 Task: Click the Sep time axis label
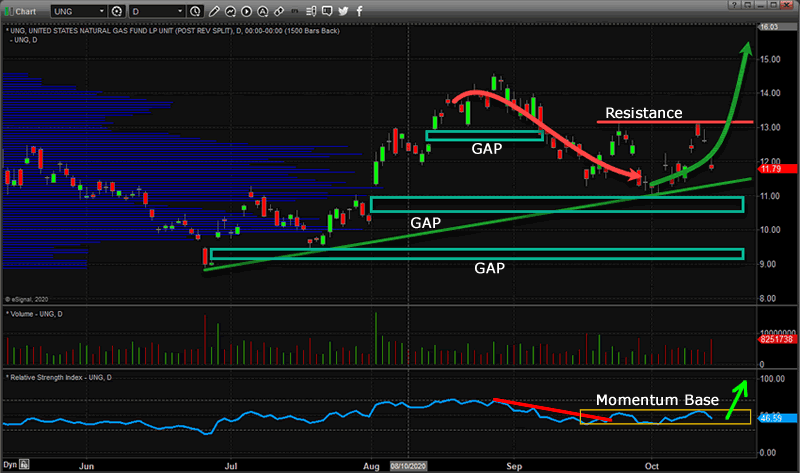[x=514, y=466]
